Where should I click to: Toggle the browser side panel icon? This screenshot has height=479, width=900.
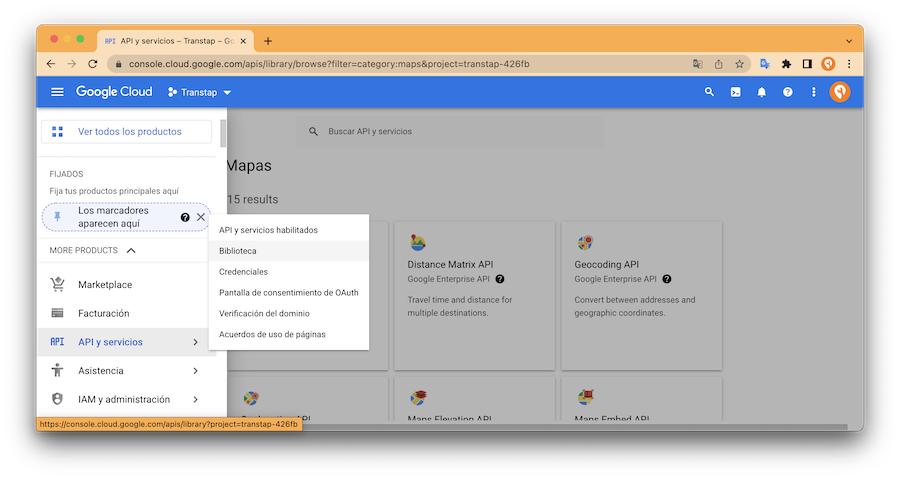(807, 64)
